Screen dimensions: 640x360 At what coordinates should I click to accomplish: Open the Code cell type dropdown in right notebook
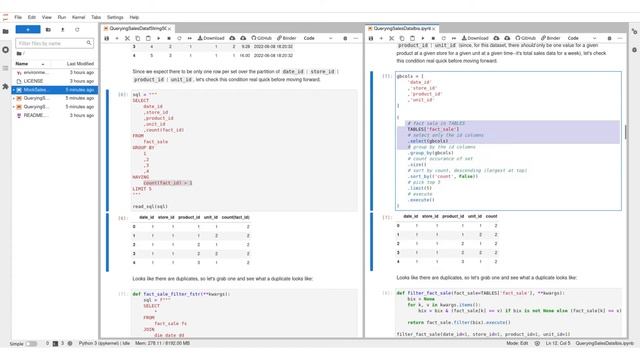pos(582,38)
